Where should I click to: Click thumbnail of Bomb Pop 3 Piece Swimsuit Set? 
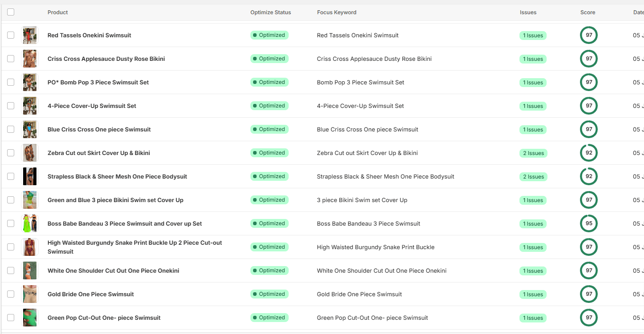tap(30, 82)
